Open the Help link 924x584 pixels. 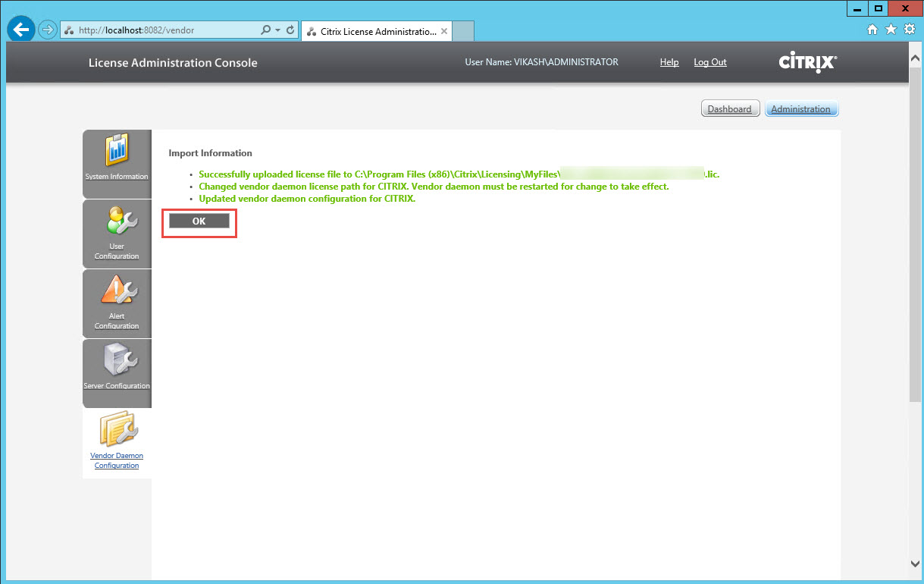tap(669, 62)
